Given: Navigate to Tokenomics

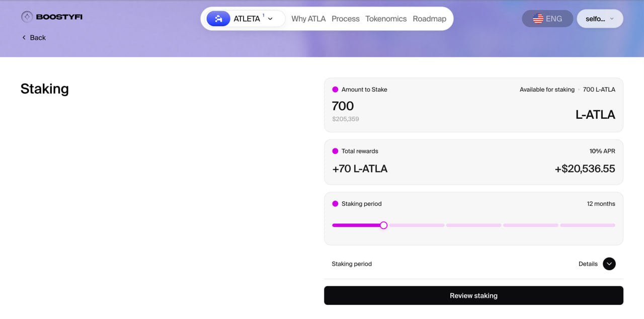Looking at the screenshot, I should [386, 19].
